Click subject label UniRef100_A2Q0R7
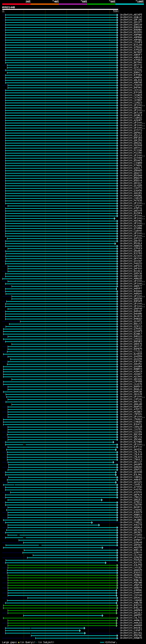 131,120
